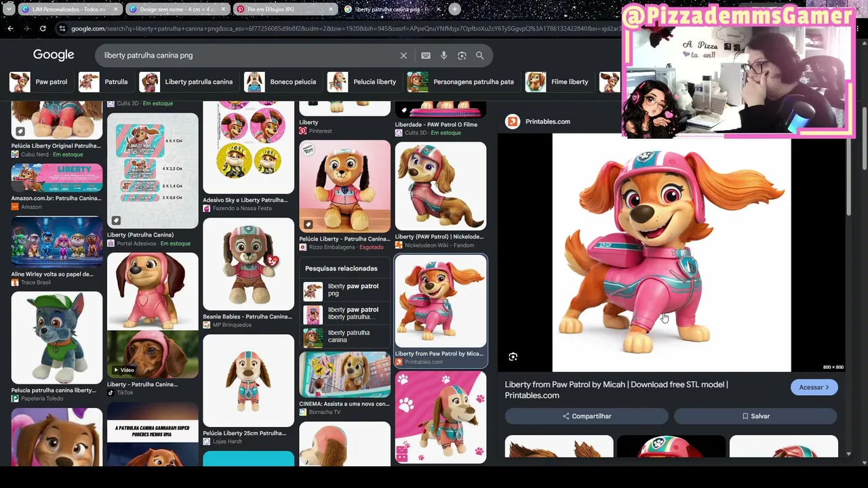Select the Liberty from Paw Patrol by Mica... thumbnail
The width and height of the screenshot is (868, 488).
click(441, 301)
